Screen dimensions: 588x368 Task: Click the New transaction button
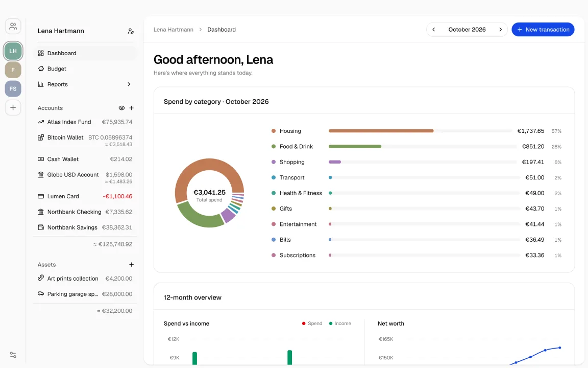(x=543, y=30)
